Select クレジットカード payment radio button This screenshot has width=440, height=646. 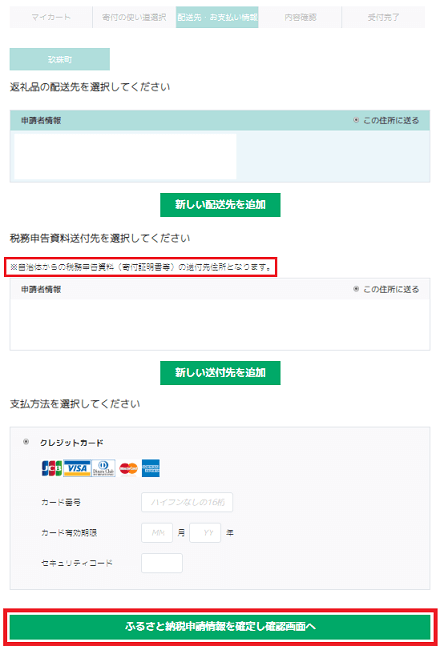click(26, 442)
